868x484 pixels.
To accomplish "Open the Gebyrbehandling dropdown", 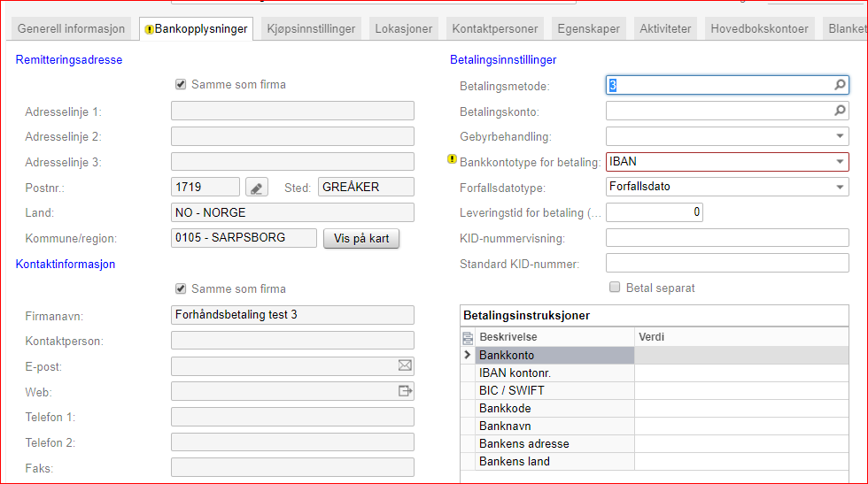I will [840, 136].
